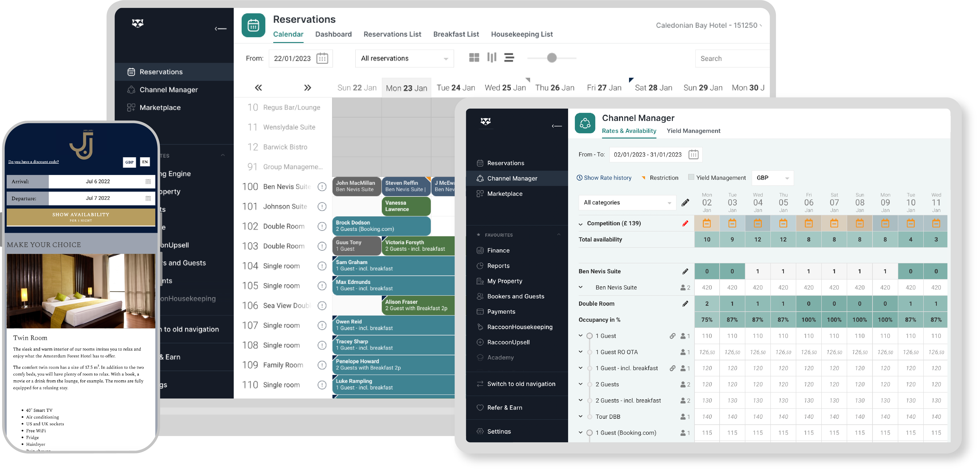Click link icon on 1 Guest rate row

pos(672,336)
